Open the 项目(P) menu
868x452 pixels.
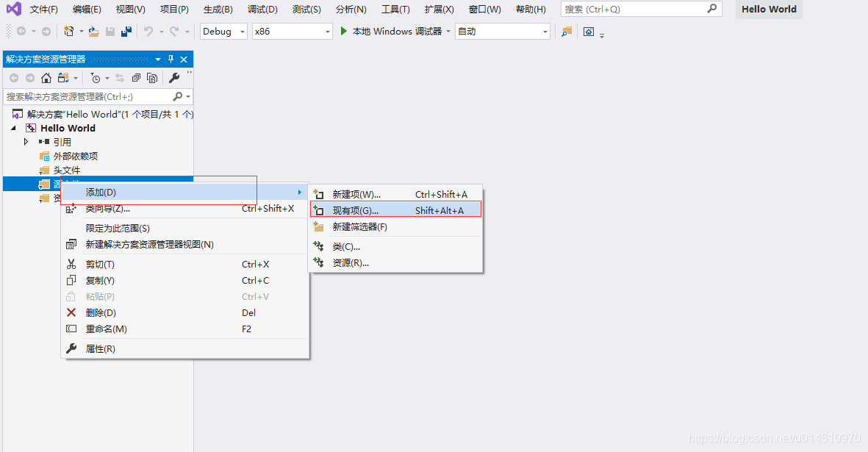click(174, 10)
